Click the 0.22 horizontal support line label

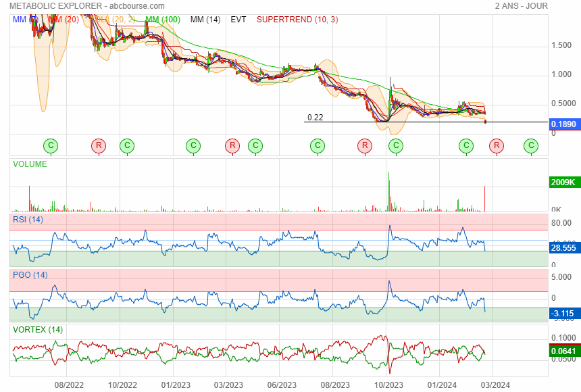point(315,117)
